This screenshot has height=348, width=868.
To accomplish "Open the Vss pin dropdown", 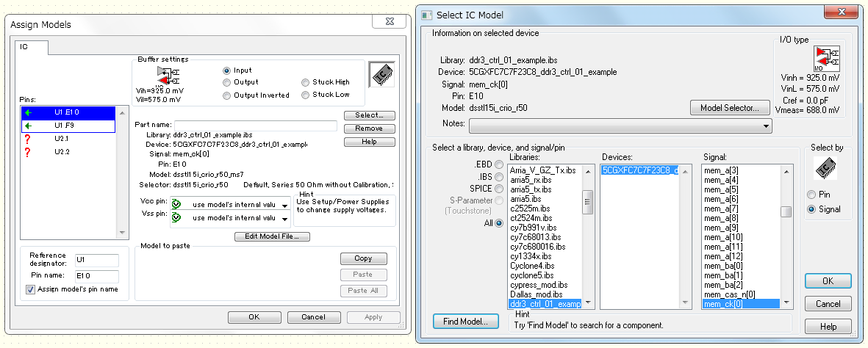I will (284, 219).
